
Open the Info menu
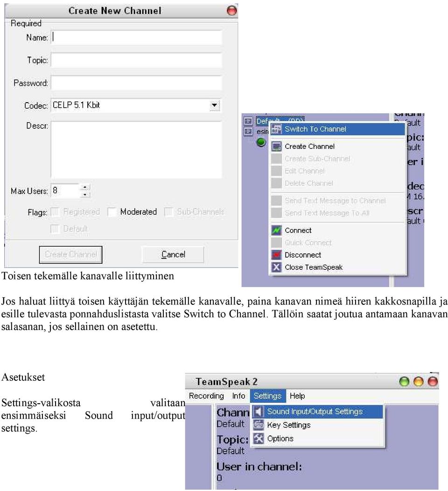238,396
